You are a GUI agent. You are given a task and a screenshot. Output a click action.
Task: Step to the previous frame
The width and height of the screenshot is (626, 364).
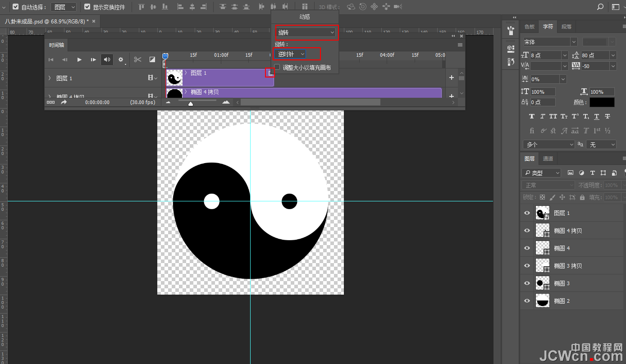click(x=65, y=59)
